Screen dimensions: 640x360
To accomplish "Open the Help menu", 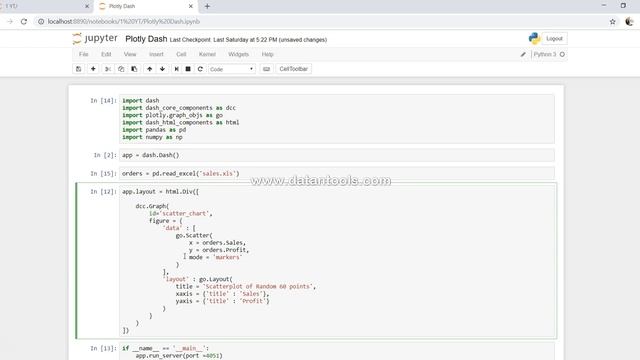I will 267,54.
